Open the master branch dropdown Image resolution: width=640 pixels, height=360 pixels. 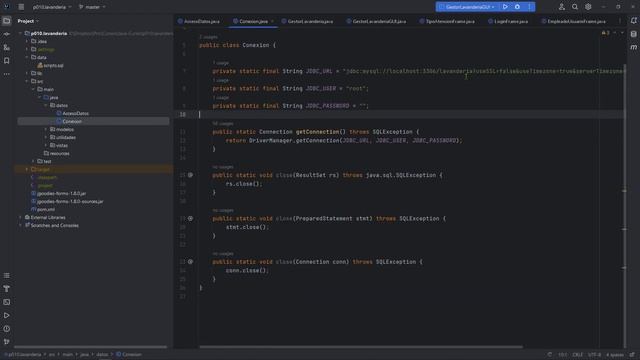pyautogui.click(x=92, y=7)
